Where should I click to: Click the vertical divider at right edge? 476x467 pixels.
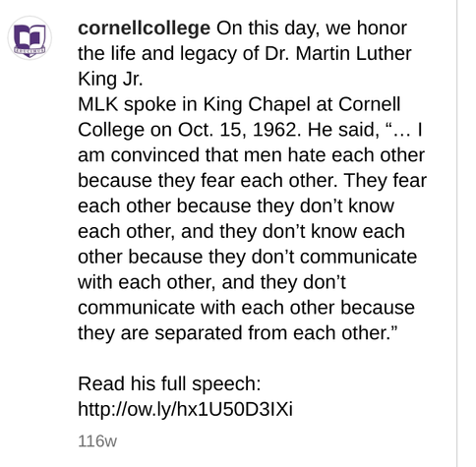point(456,233)
